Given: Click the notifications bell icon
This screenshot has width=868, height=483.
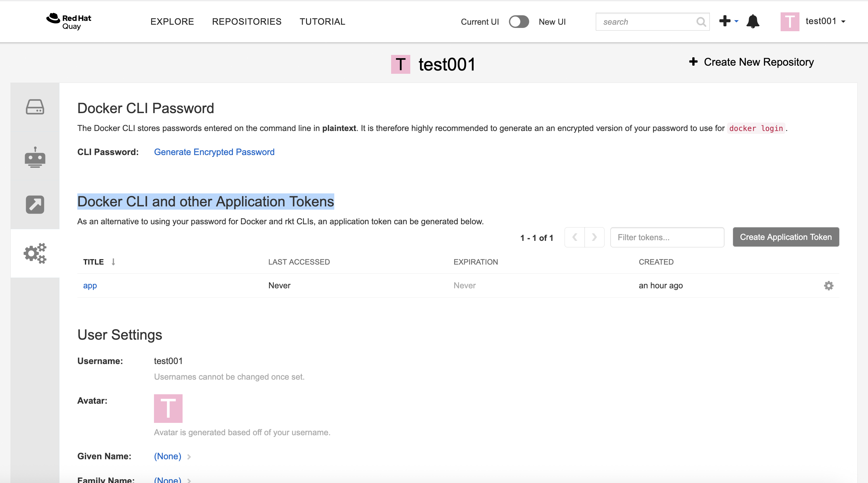Looking at the screenshot, I should point(753,21).
